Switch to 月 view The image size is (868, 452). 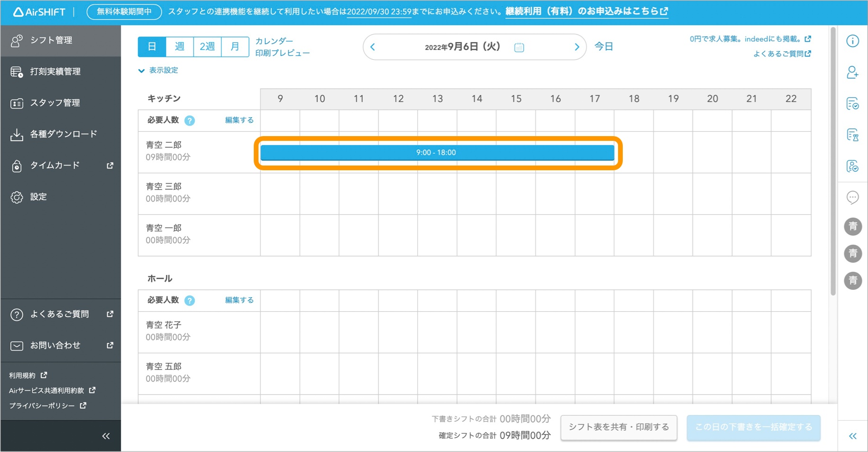235,46
